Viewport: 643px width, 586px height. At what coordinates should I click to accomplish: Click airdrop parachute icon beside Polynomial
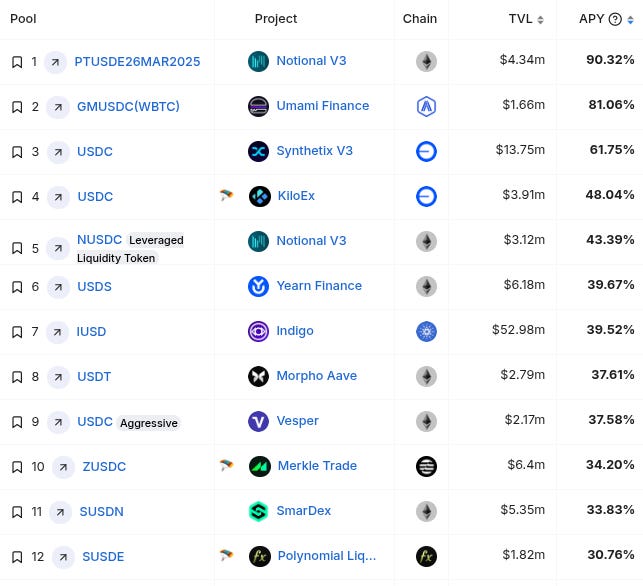point(226,555)
